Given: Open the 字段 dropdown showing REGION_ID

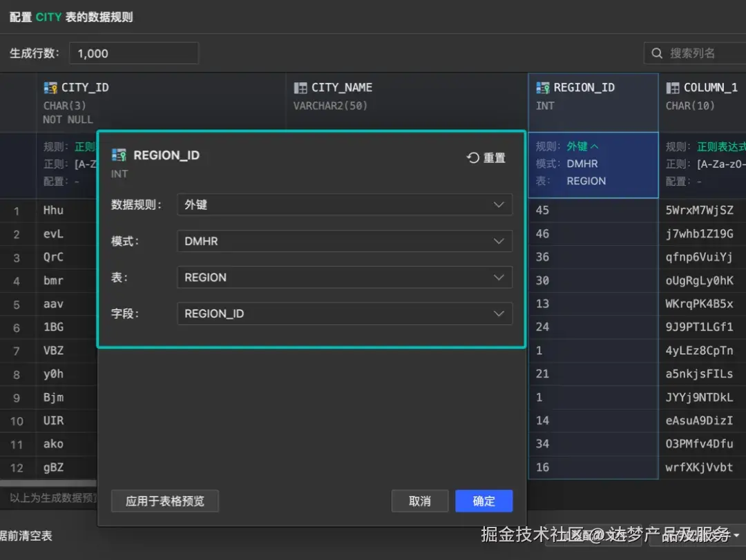Looking at the screenshot, I should pyautogui.click(x=345, y=313).
